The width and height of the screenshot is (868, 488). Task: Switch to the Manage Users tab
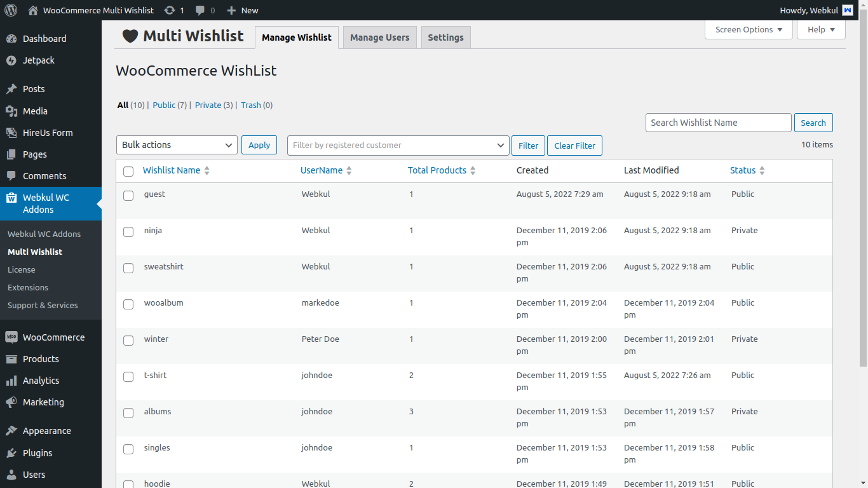(379, 37)
